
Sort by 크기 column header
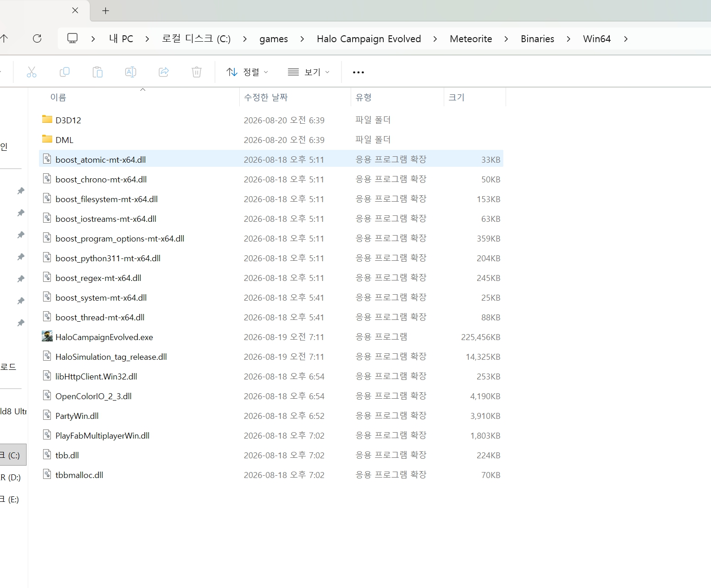tap(457, 97)
